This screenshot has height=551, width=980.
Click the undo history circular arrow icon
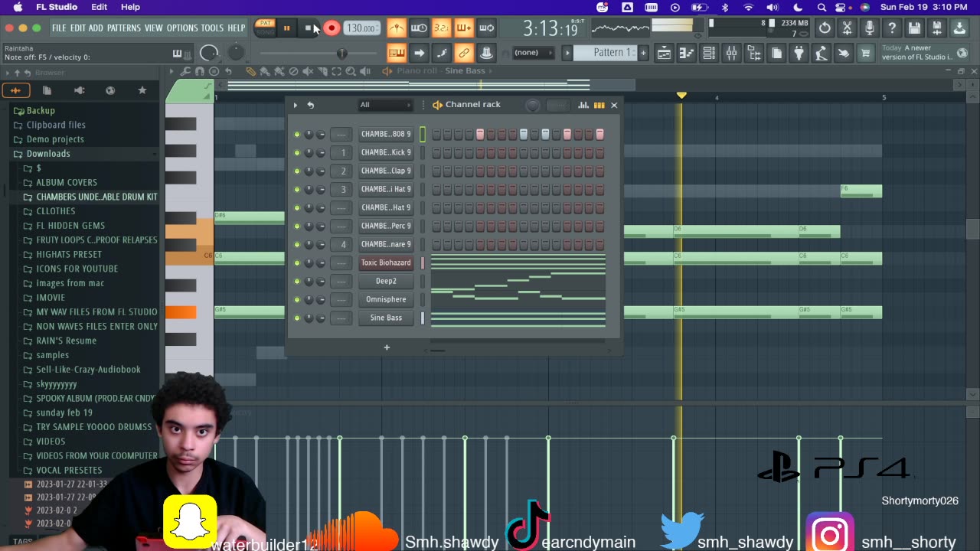tap(825, 28)
